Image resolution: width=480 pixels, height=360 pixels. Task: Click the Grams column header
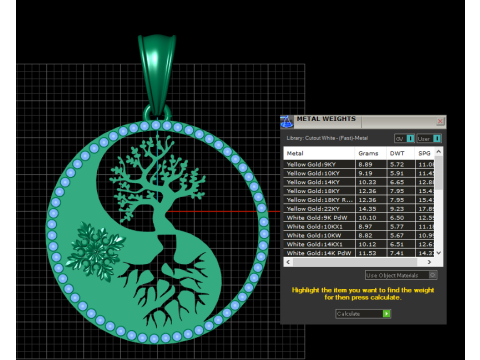(x=370, y=153)
